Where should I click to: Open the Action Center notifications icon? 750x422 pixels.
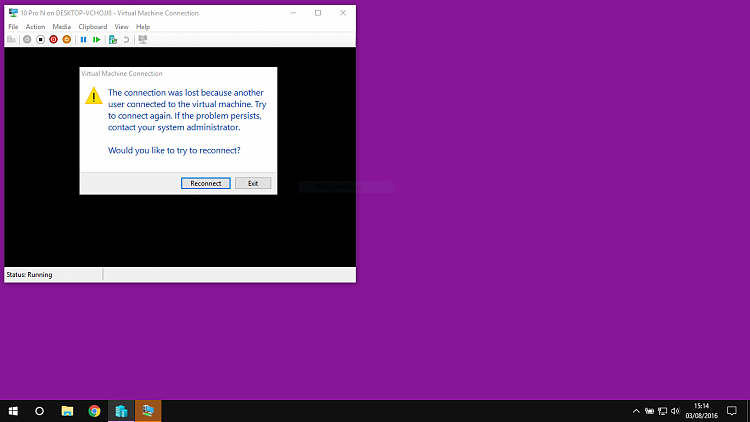click(x=732, y=411)
